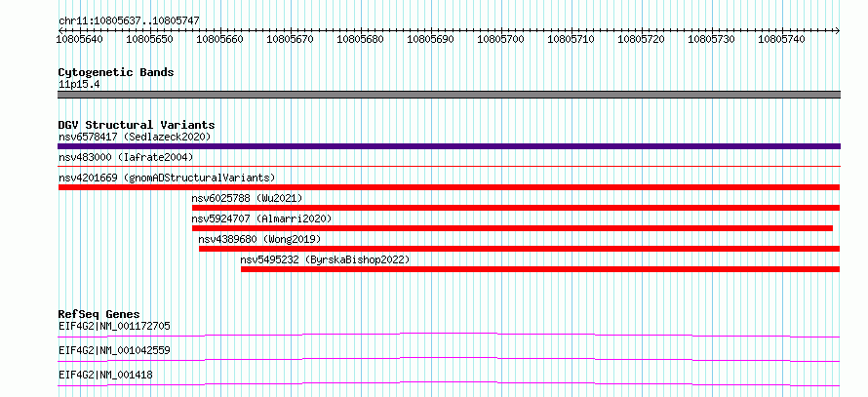Click ruler position 10805670

(291, 39)
